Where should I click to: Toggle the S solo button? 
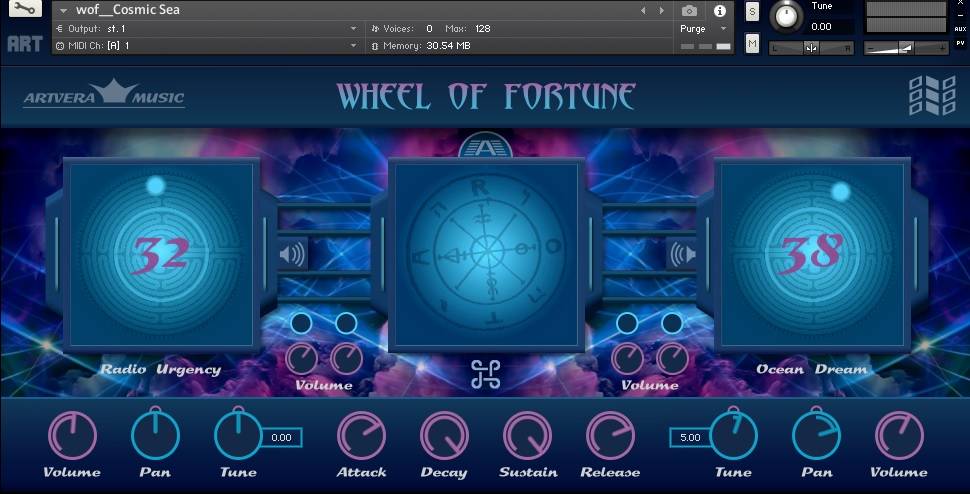pyautogui.click(x=752, y=11)
